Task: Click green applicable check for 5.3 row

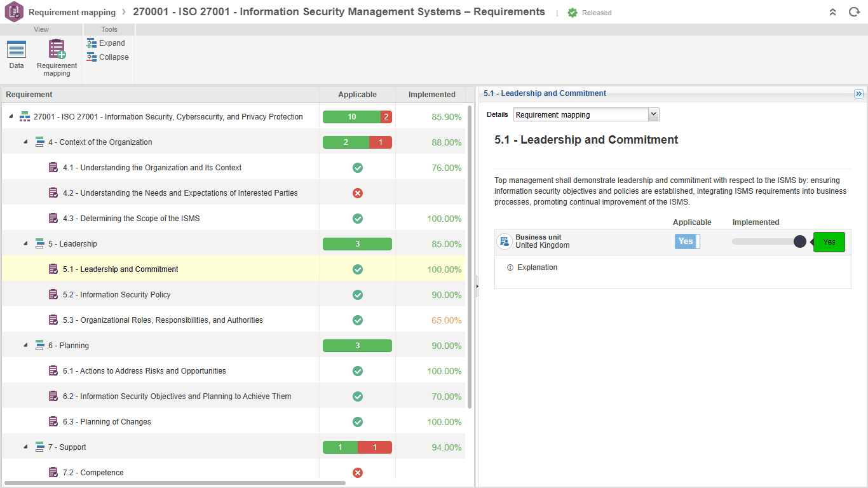Action: click(x=358, y=320)
